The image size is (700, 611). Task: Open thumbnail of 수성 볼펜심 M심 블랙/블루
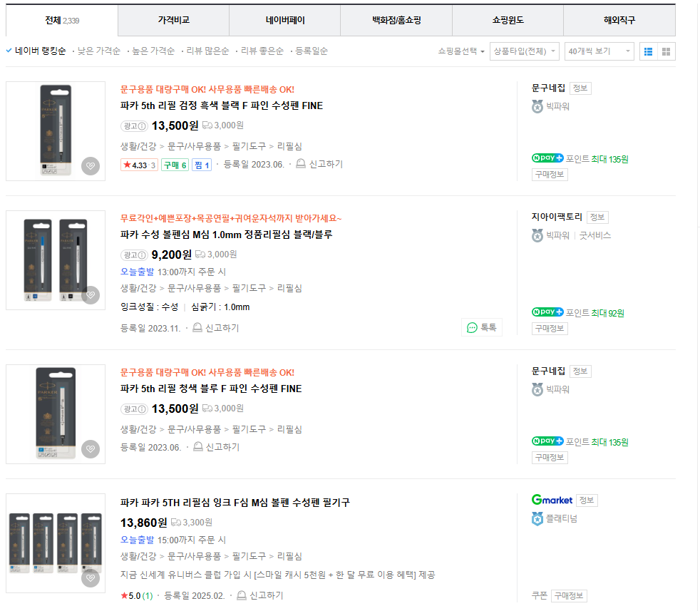[56, 260]
